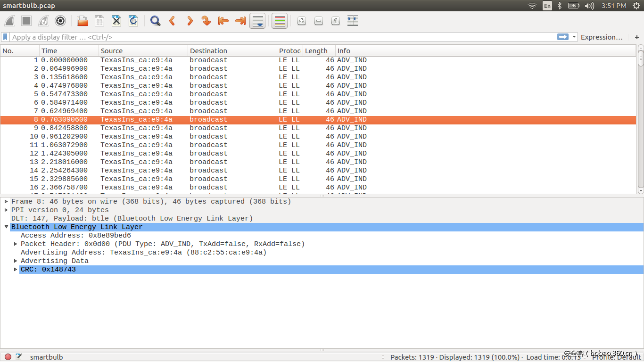This screenshot has height=362, width=644.
Task: Close the capture file using toolbar icon
Action: (x=116, y=21)
